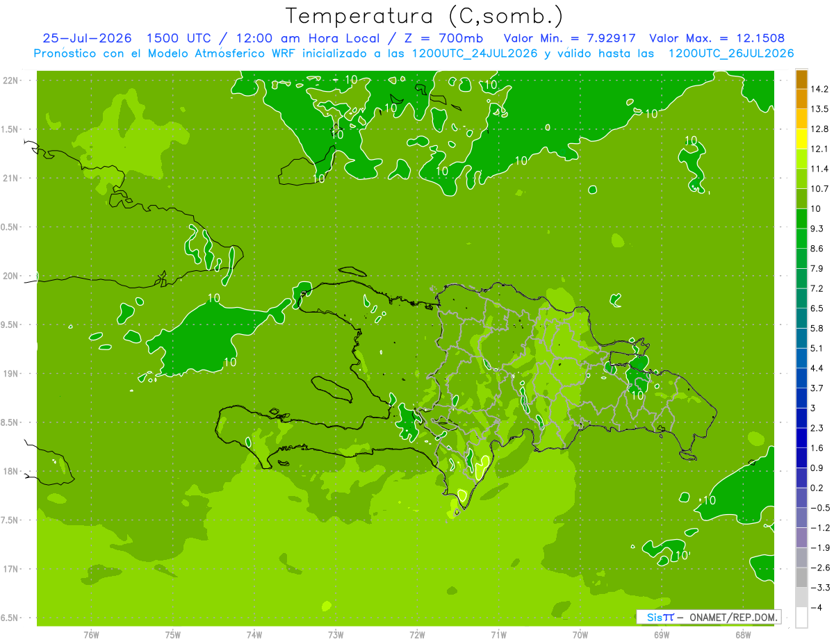Viewport: 834px width, 644px height.
Task: Click the "3.7" legend value
Action: (x=817, y=388)
